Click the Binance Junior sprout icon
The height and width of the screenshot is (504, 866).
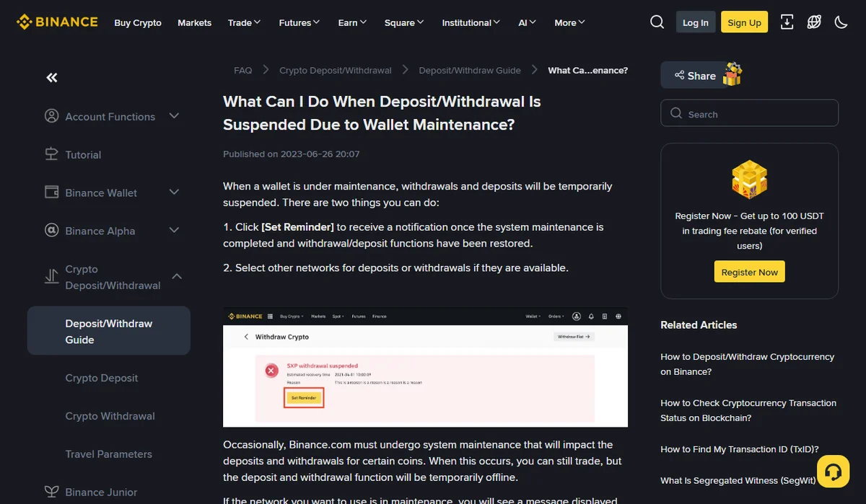coord(51,492)
